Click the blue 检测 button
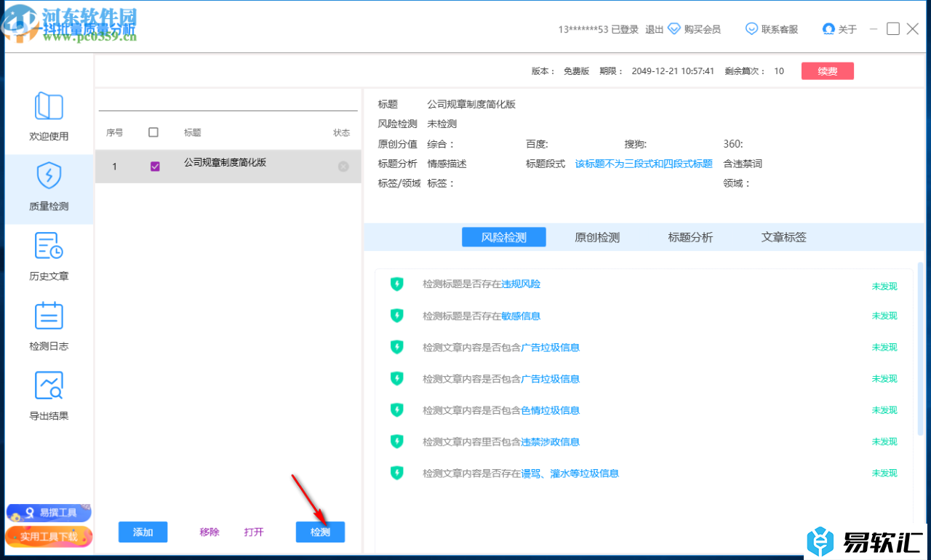 click(320, 532)
